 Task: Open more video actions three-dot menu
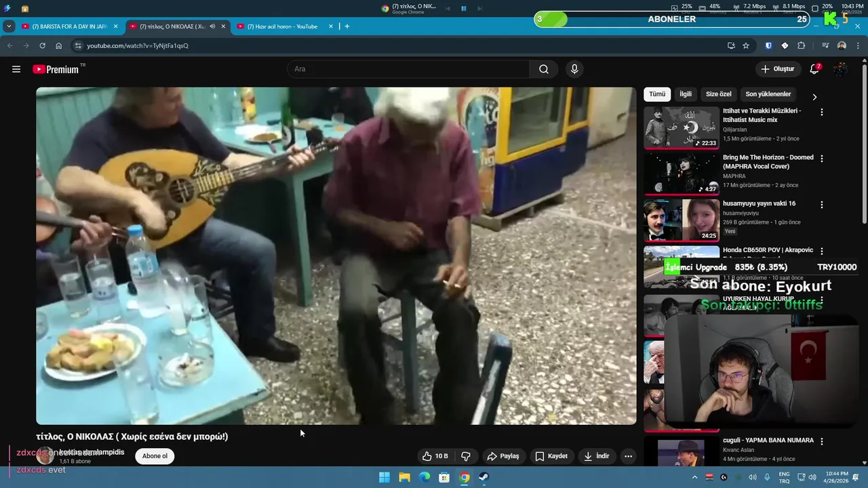coord(628,456)
